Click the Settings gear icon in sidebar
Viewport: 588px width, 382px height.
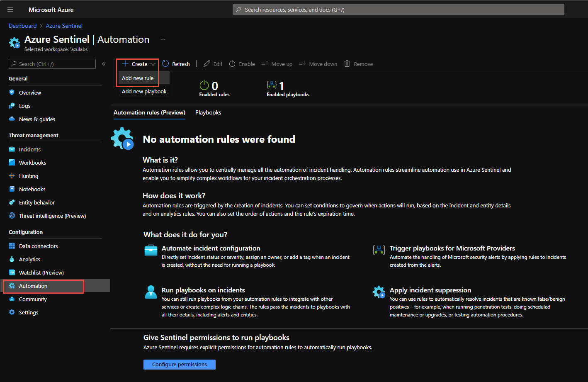point(12,312)
